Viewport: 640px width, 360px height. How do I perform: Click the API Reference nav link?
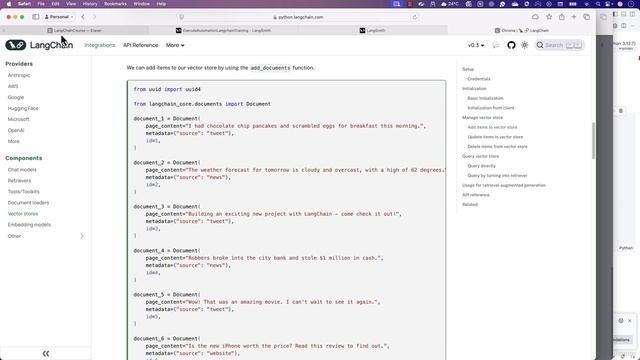(x=140, y=45)
